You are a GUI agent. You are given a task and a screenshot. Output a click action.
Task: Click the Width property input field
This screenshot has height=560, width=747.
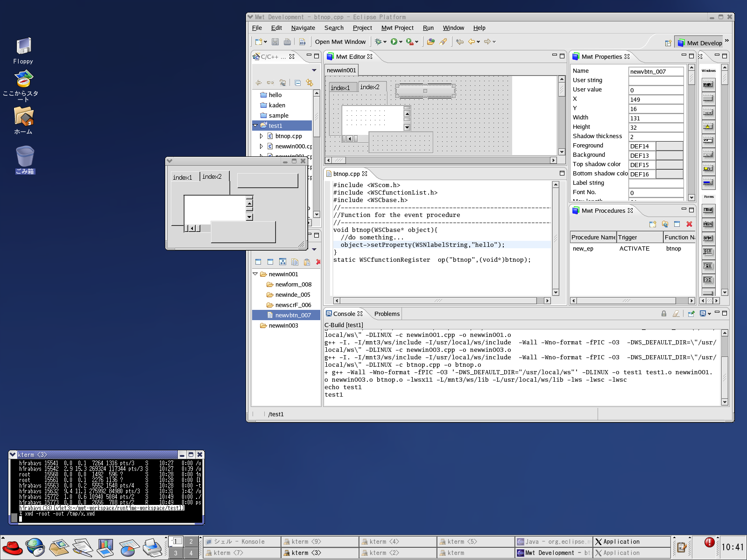tap(656, 118)
